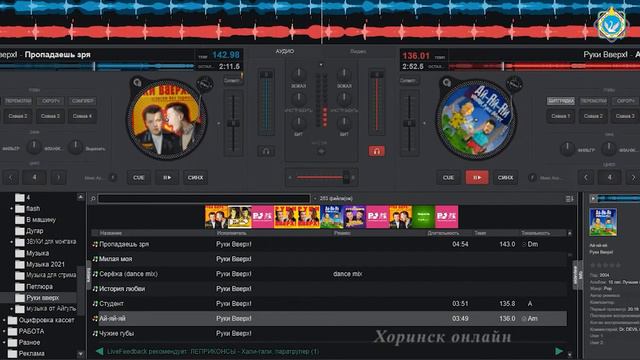Click sideview play icon above cover art
The width and height of the screenshot is (640, 360).
click(593, 198)
